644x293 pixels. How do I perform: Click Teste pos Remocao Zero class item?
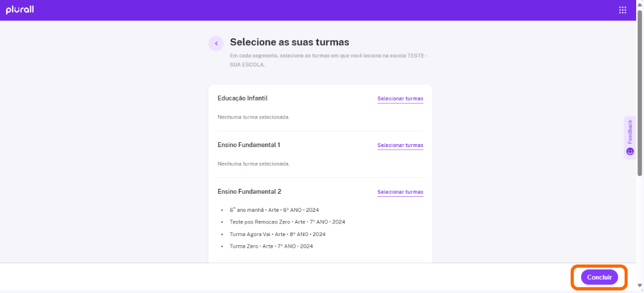(x=287, y=222)
